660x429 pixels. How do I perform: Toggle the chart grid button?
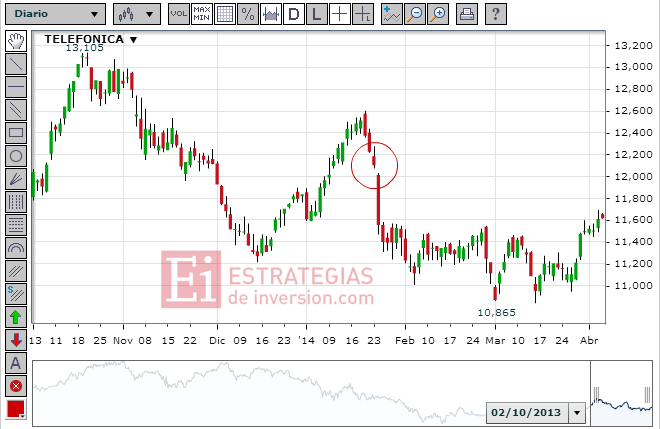click(x=225, y=14)
